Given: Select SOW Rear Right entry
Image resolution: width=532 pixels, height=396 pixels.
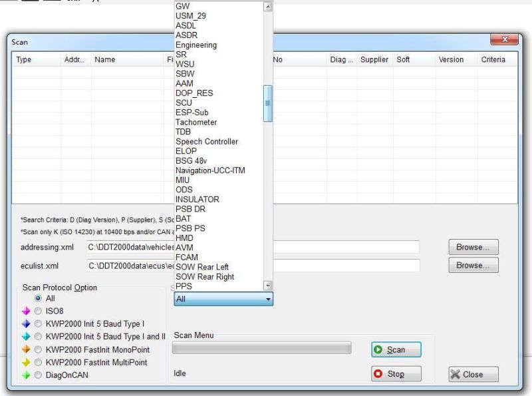Looking at the screenshot, I should coord(219,277).
